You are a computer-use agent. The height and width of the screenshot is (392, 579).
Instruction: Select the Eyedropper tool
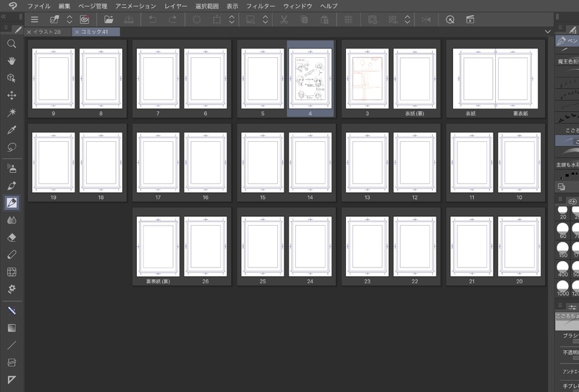12,129
